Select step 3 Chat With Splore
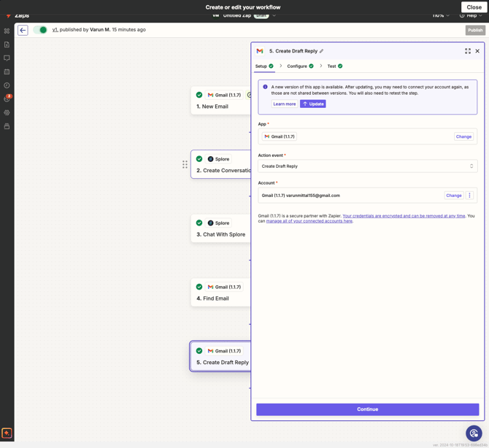 (x=221, y=228)
